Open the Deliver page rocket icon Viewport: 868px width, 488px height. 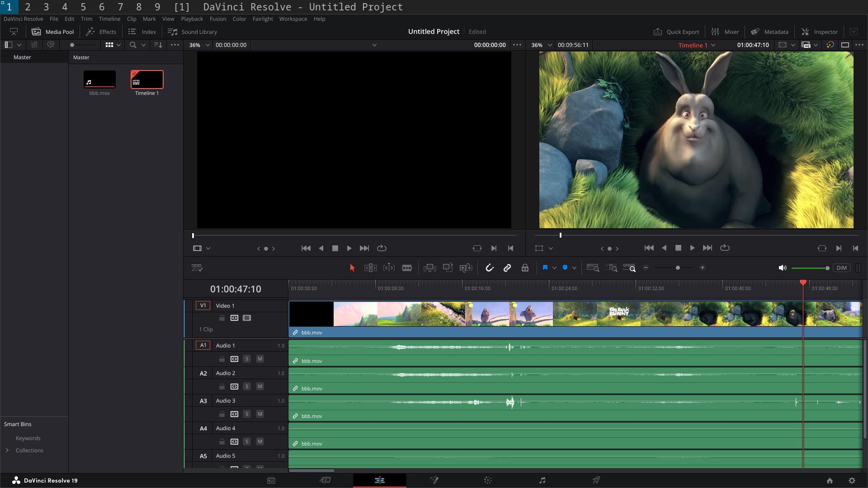[x=596, y=480]
